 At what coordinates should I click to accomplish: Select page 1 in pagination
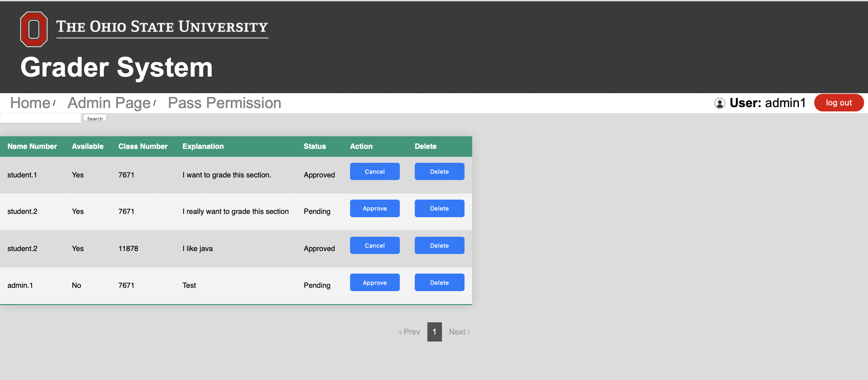click(x=434, y=332)
